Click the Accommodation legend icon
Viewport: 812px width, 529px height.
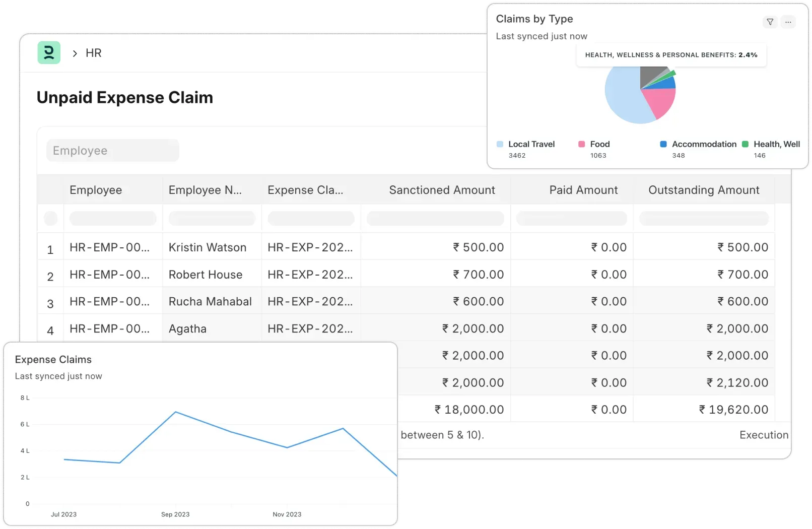pyautogui.click(x=662, y=144)
